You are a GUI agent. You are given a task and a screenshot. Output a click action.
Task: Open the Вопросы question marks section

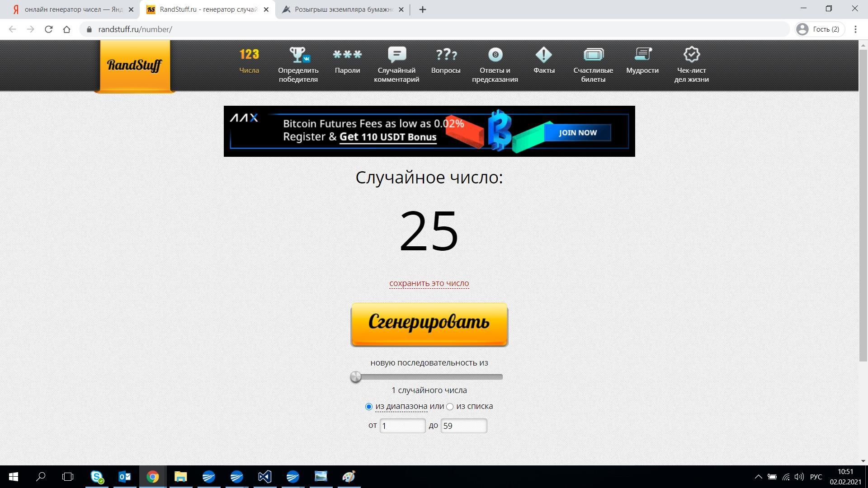click(446, 55)
